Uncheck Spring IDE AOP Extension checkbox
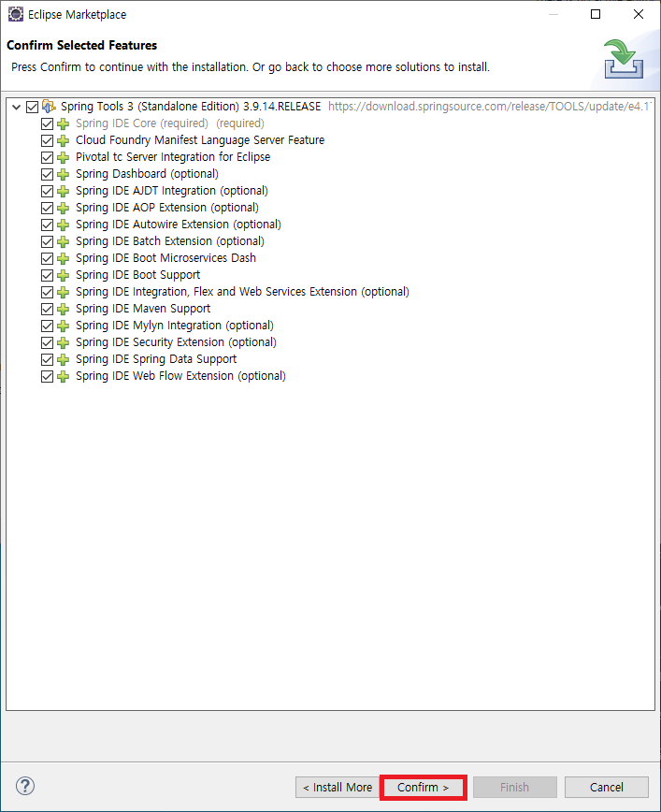Image resolution: width=661 pixels, height=812 pixels. (47, 209)
